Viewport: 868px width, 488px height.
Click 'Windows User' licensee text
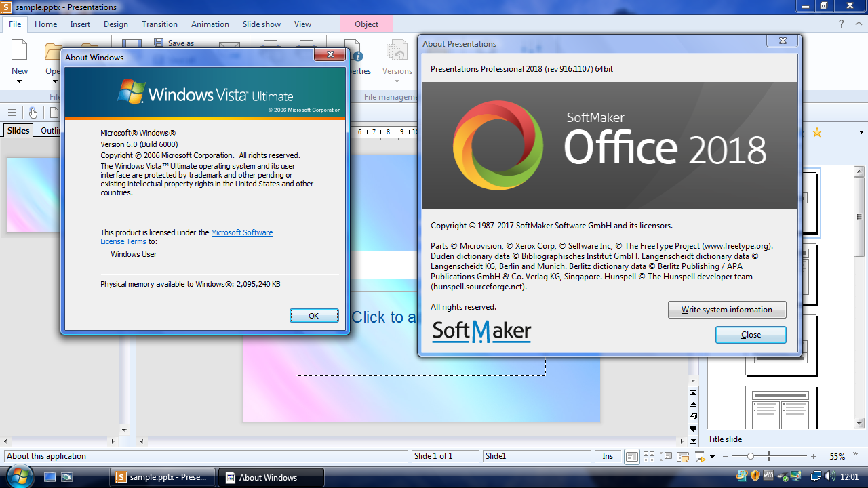click(134, 254)
